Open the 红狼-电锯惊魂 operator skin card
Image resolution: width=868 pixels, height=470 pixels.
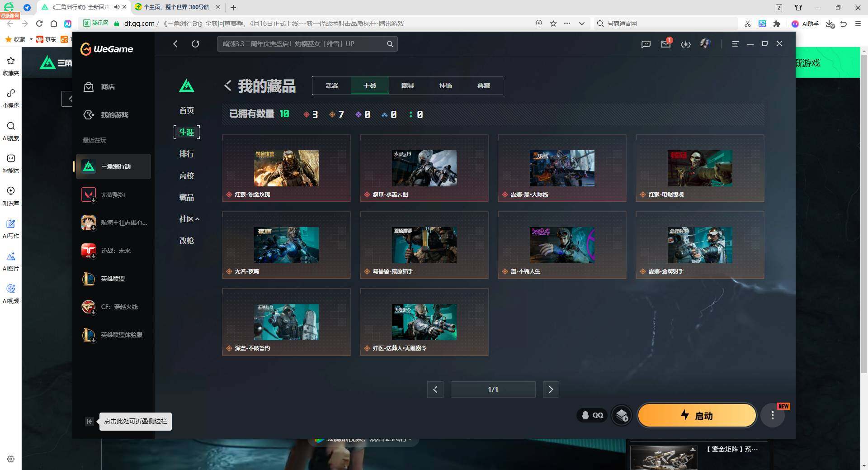click(700, 168)
